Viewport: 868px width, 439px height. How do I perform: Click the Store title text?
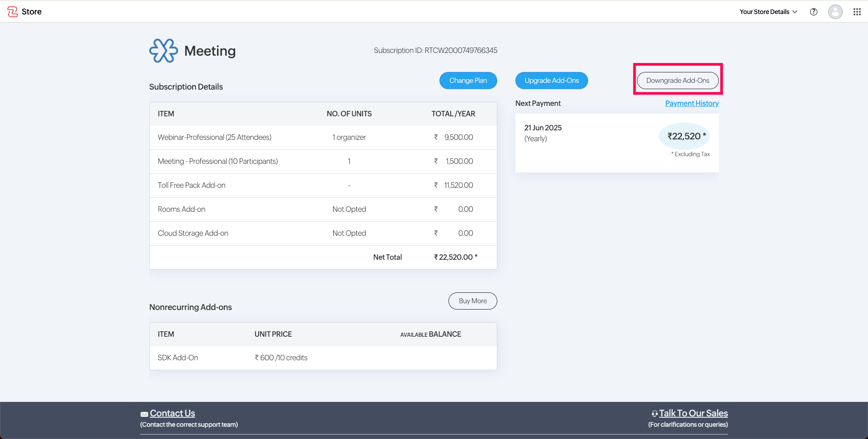32,12
